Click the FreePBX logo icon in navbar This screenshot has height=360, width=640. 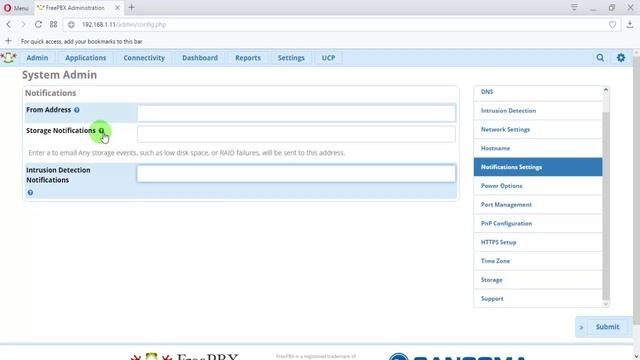[8, 58]
